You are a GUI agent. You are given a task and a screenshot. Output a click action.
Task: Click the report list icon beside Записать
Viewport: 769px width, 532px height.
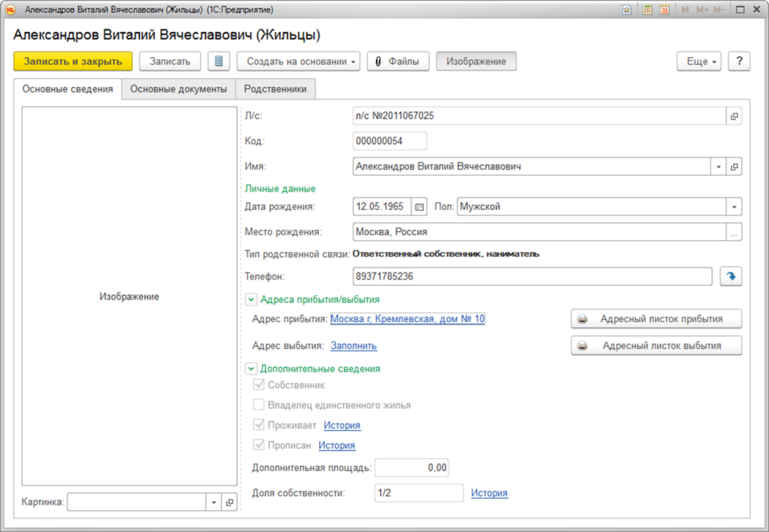(219, 62)
